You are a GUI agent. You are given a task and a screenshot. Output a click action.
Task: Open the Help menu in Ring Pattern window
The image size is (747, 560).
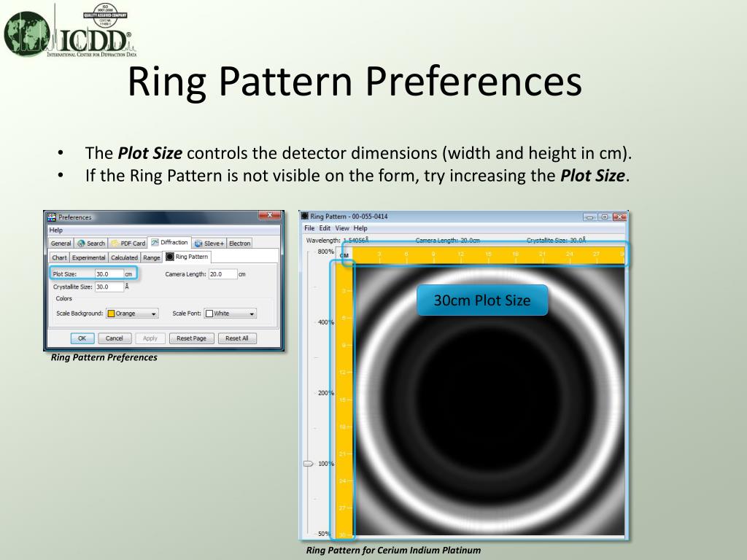[360, 228]
